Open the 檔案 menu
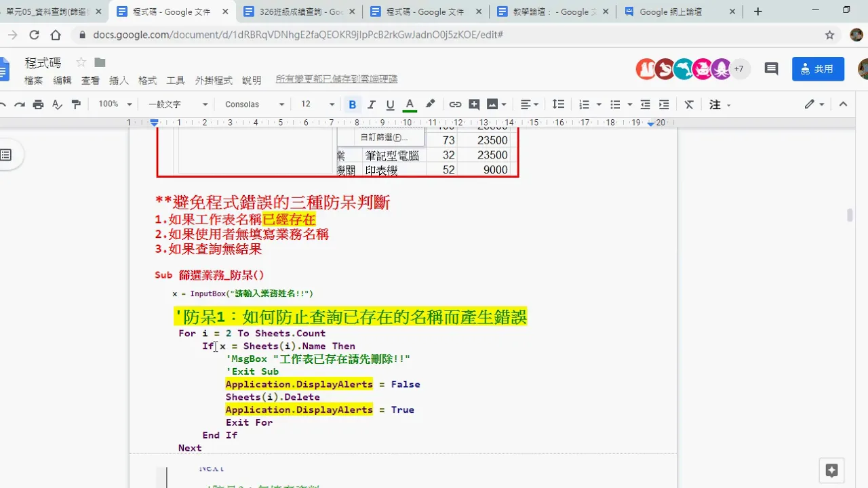This screenshot has width=868, height=488. coord(34,80)
